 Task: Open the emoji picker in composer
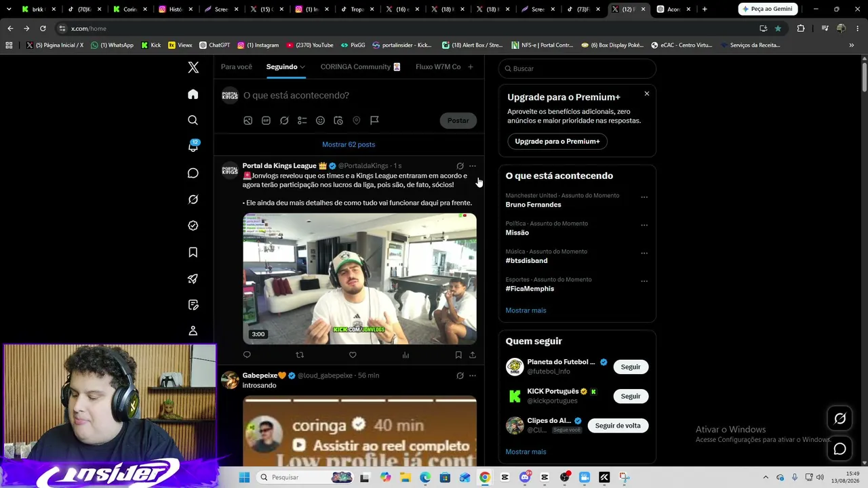[320, 121]
